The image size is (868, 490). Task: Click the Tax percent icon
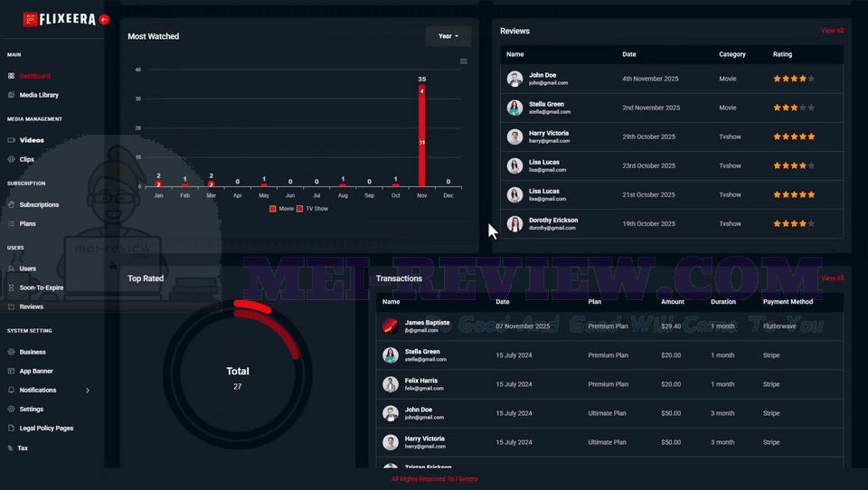click(11, 448)
